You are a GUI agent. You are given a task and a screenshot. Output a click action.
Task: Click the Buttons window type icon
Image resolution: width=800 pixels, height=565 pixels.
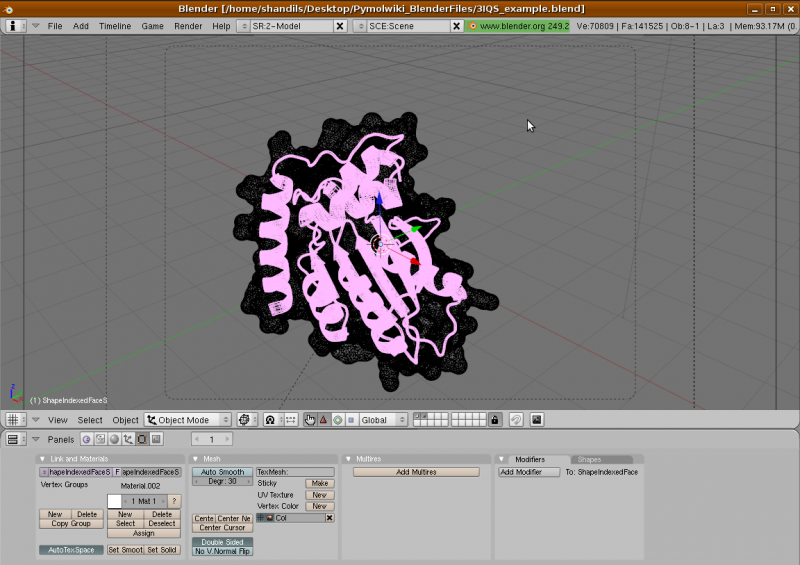click(x=15, y=439)
